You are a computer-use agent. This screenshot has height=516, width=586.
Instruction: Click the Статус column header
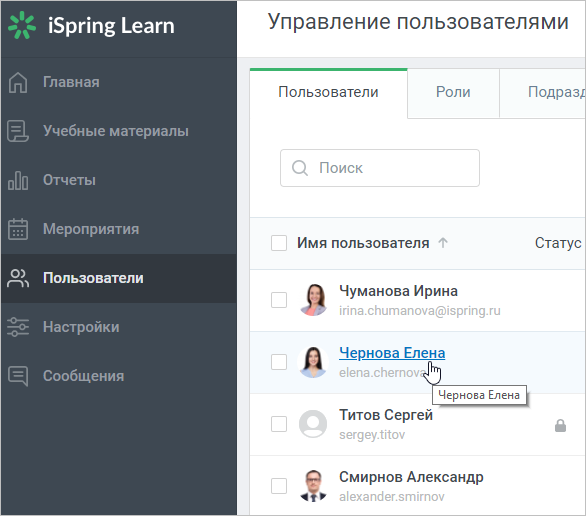click(558, 243)
